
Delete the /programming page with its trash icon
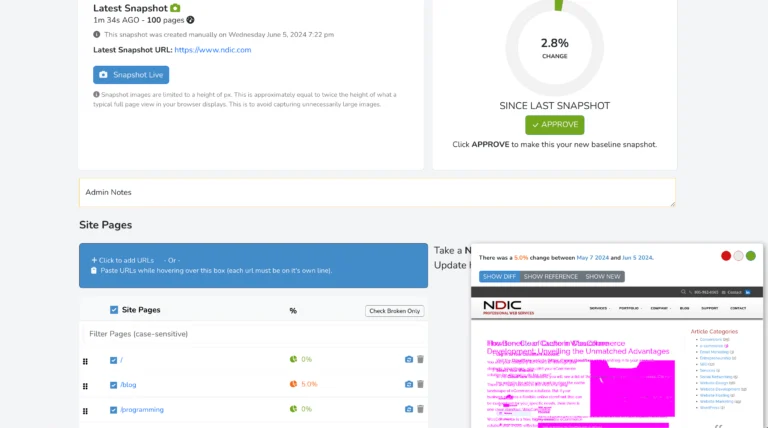[x=420, y=409]
